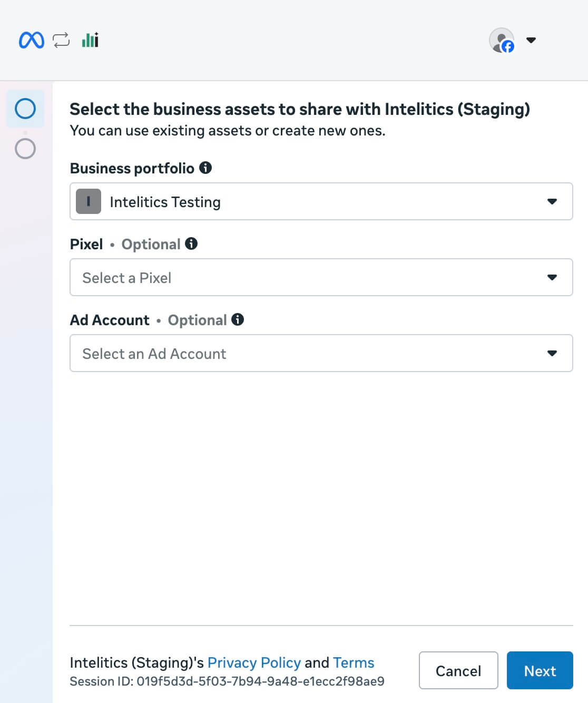588x703 pixels.
Task: Click the Session ID text
Action: click(x=227, y=681)
